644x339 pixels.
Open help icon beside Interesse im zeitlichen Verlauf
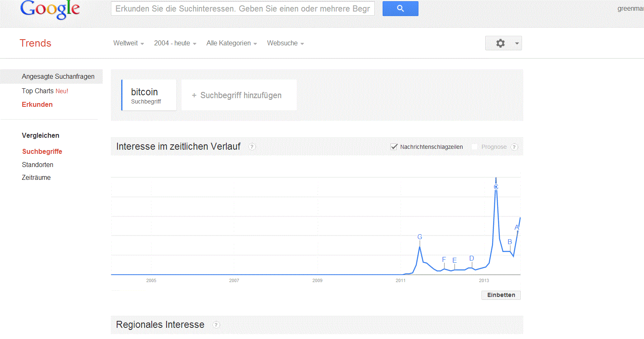252,147
